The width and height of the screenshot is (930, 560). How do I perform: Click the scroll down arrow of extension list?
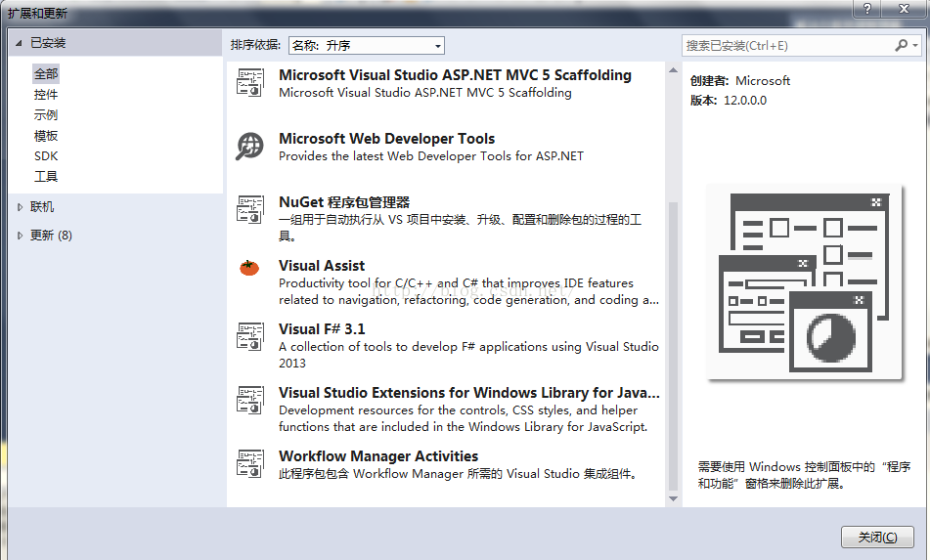673,499
